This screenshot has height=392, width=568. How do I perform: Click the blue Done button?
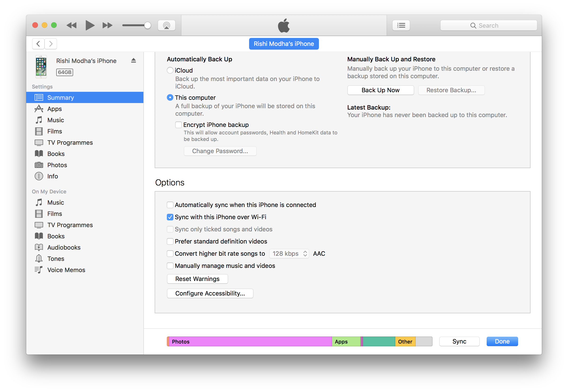click(x=502, y=342)
